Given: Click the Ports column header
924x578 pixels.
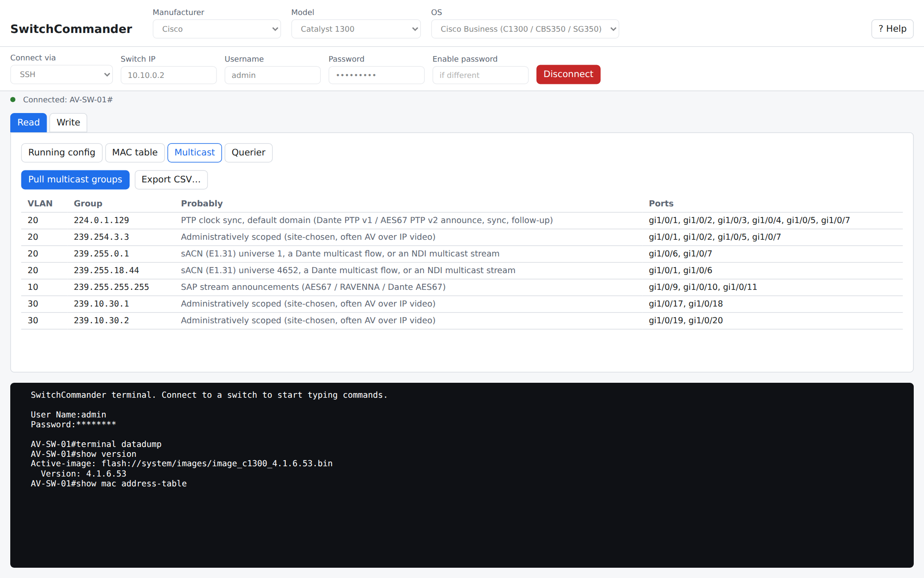Looking at the screenshot, I should point(661,203).
